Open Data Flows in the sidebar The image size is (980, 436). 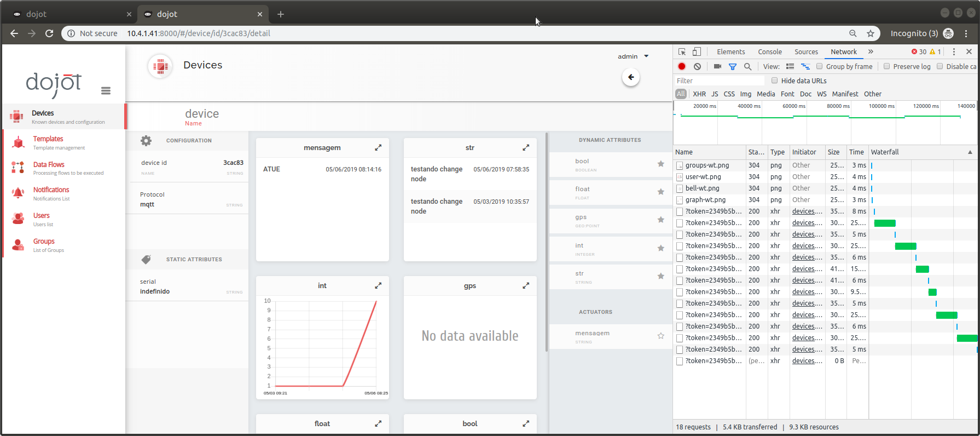tap(64, 168)
